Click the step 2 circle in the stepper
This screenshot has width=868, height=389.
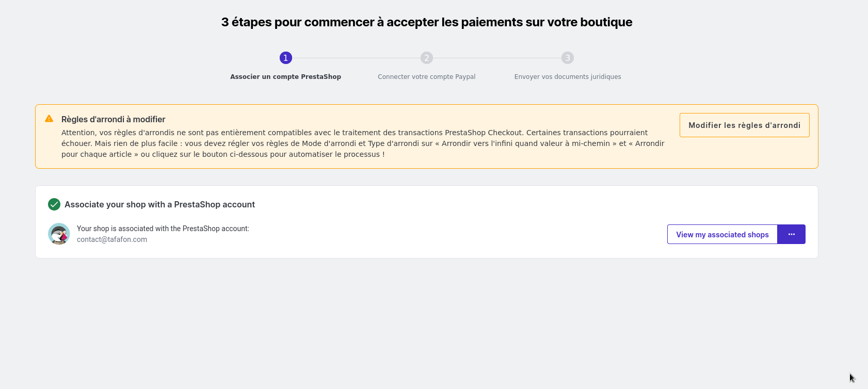click(x=427, y=58)
